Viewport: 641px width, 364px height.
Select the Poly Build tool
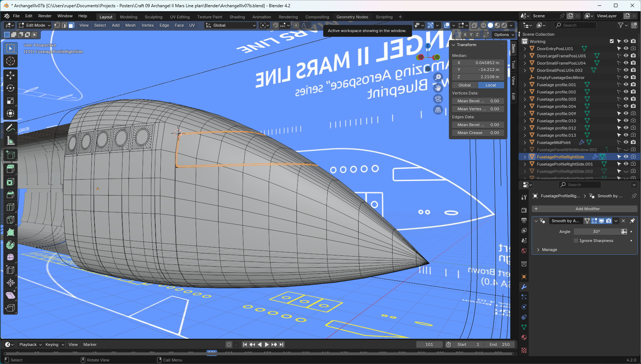[x=10, y=232]
